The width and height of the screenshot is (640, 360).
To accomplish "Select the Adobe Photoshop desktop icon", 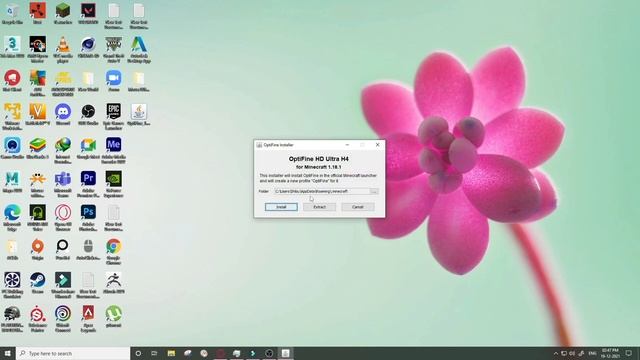I will pyautogui.click(x=88, y=218).
